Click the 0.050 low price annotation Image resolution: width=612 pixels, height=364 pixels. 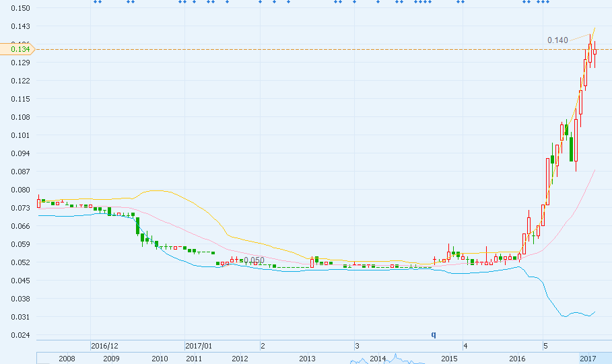(254, 260)
